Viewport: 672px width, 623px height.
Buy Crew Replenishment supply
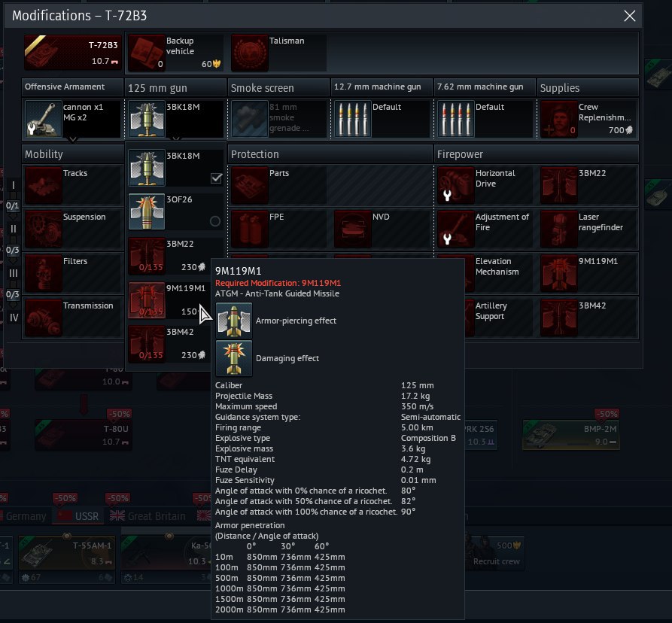pos(588,119)
